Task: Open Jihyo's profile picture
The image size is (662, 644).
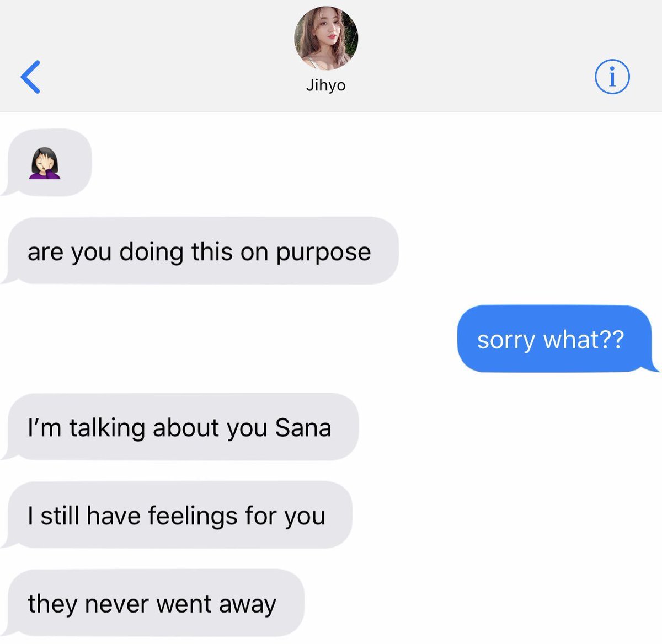Action: tap(326, 38)
